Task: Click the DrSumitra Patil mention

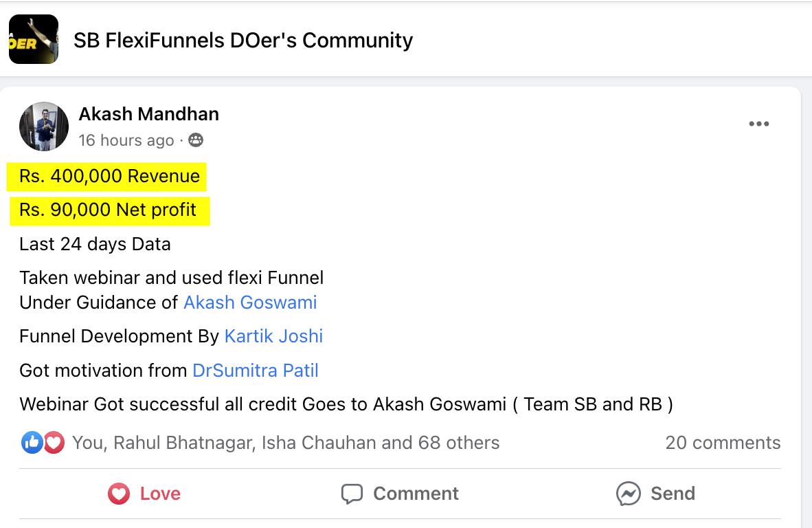Action: (255, 370)
